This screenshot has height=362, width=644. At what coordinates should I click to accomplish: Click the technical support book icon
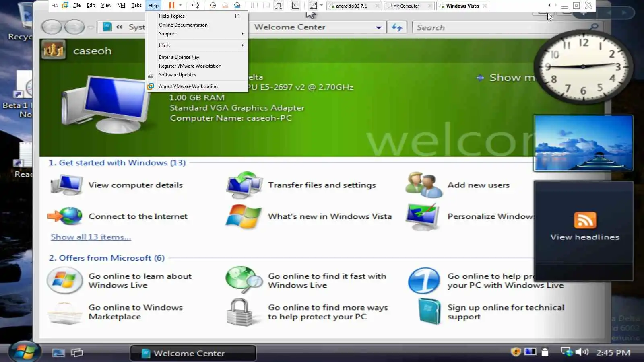click(429, 311)
